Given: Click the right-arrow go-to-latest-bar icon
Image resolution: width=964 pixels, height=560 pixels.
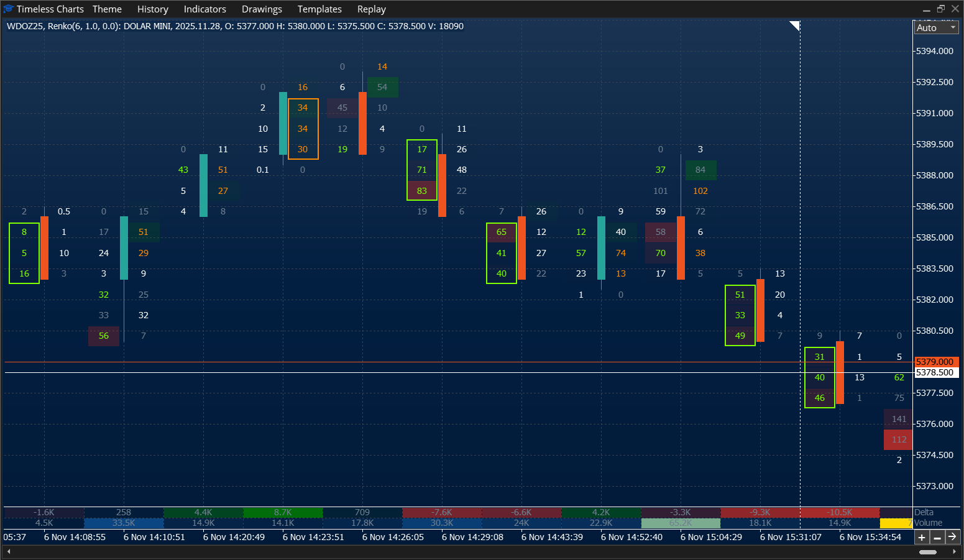Looking at the screenshot, I should pos(953,537).
